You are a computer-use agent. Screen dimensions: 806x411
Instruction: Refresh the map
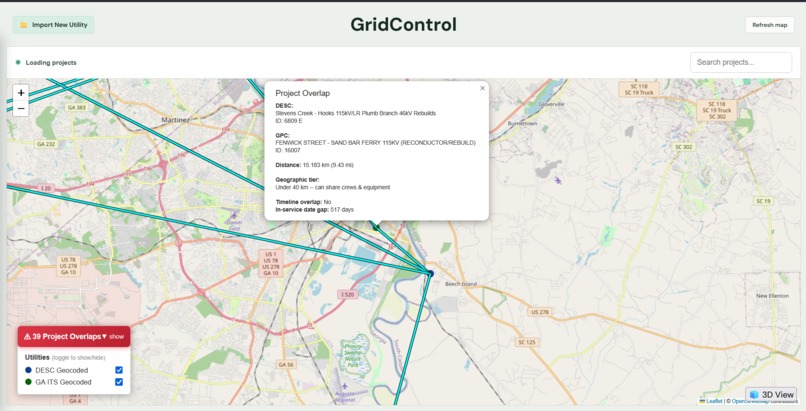770,25
